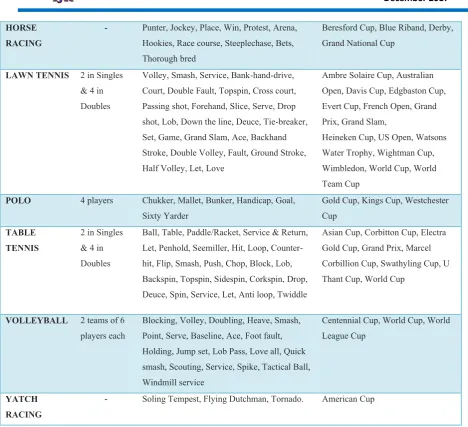
Task: Click 'Holding, Jump set, Lob Pass, Love all, Quick'
Action: 224,352
